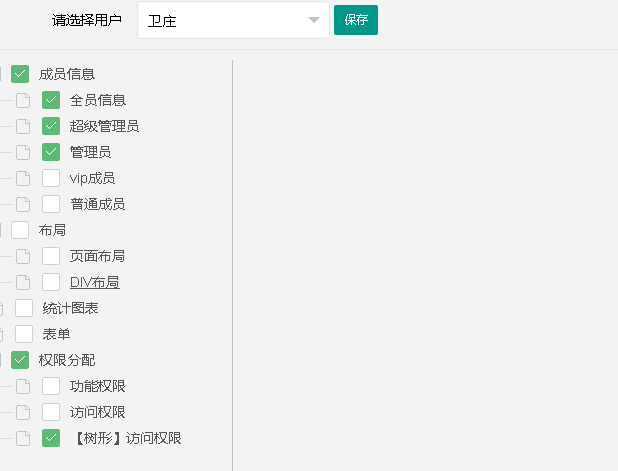Click the file icon beside 管理员

click(23, 152)
